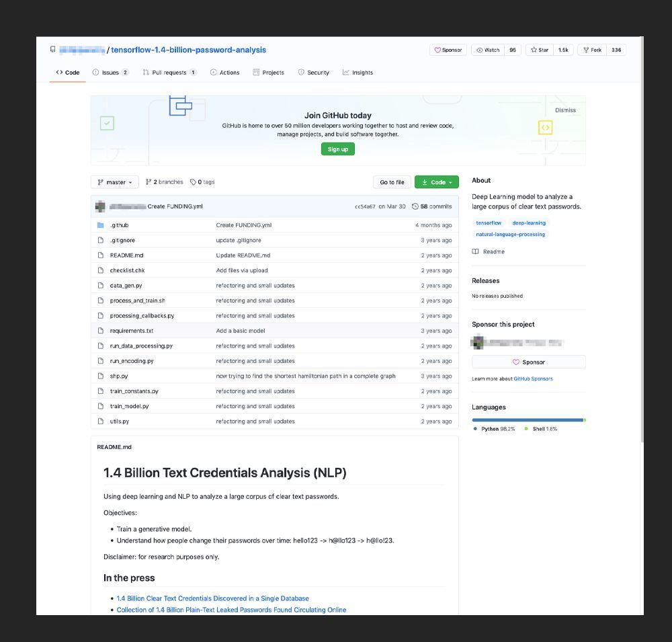Image resolution: width=672 pixels, height=642 pixels.
Task: Click the tensorflow topic tag
Action: [x=489, y=223]
